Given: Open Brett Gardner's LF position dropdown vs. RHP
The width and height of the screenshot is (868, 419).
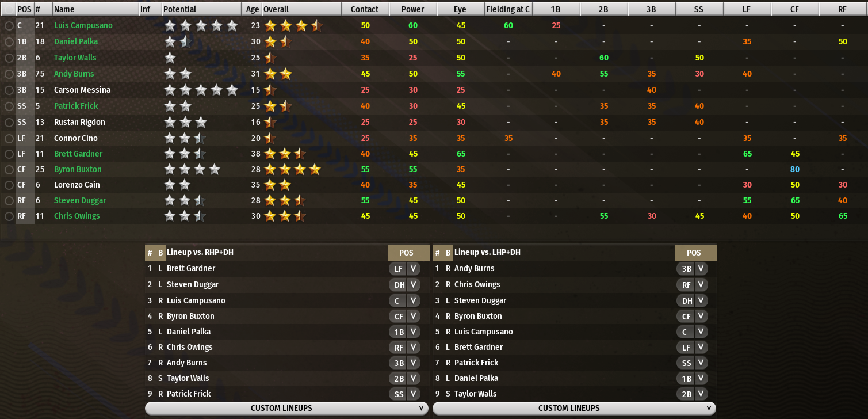Looking at the screenshot, I should (404, 268).
